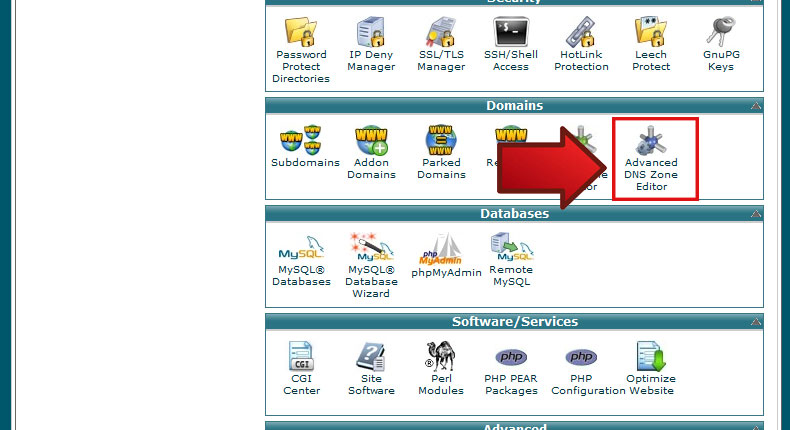Image resolution: width=790 pixels, height=430 pixels.
Task: Open Addon Domains icon
Action: click(371, 140)
